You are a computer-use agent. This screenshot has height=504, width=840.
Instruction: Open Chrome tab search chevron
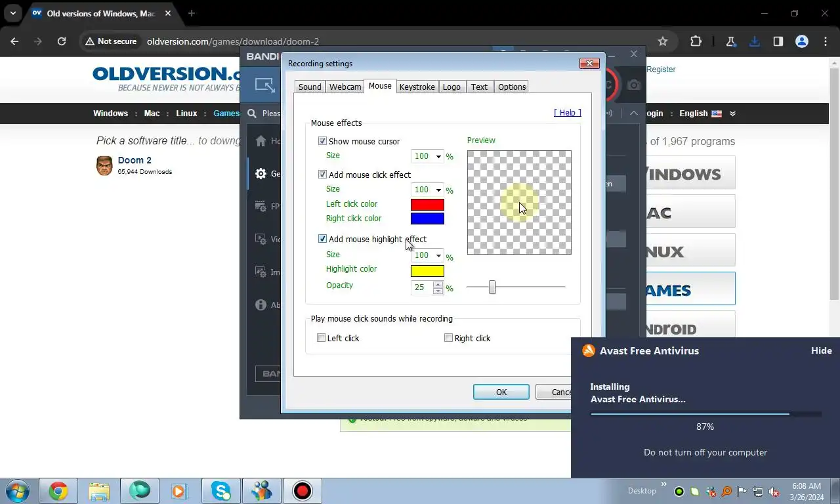12,13
